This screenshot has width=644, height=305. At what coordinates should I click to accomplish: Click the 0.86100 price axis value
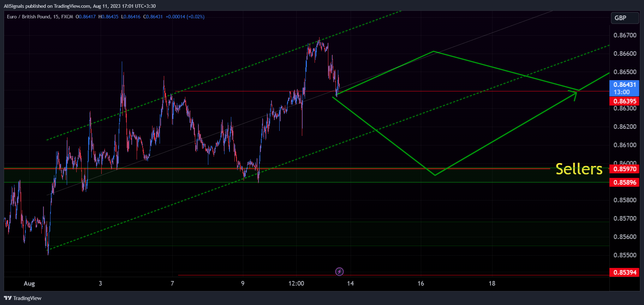click(625, 145)
